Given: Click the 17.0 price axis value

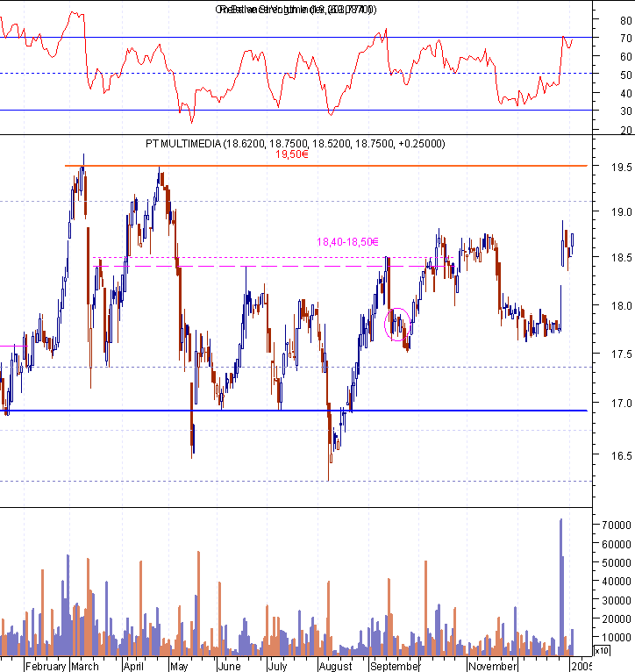Looking at the screenshot, I should click(621, 404).
